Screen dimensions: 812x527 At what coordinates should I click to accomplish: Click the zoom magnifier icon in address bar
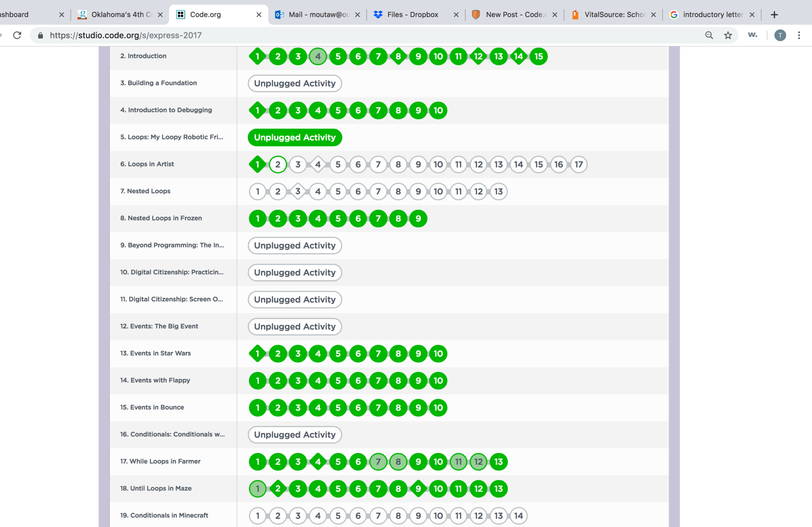[x=709, y=35]
